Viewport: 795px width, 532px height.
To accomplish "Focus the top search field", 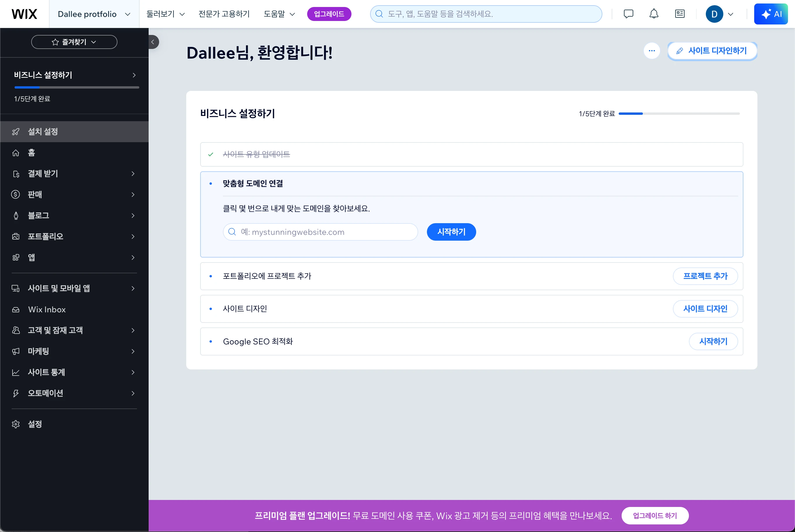I will [486, 14].
